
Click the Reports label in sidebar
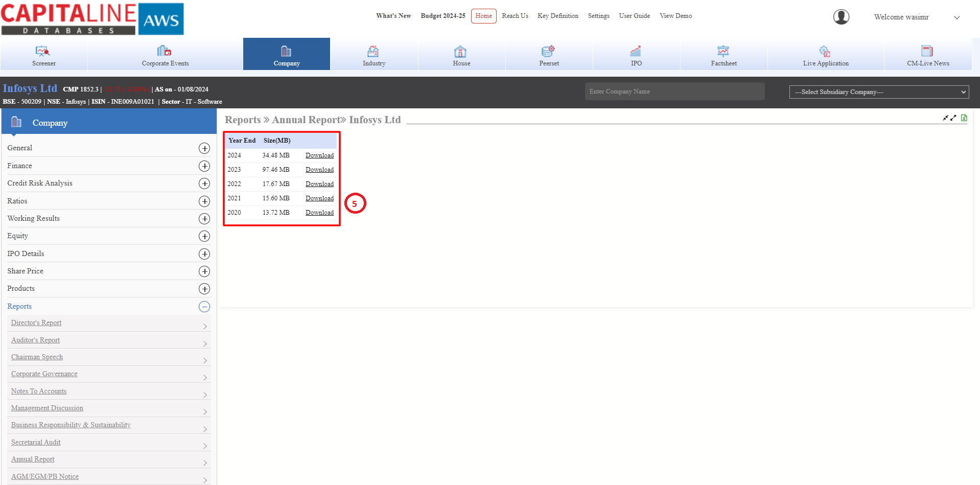pyautogui.click(x=19, y=307)
